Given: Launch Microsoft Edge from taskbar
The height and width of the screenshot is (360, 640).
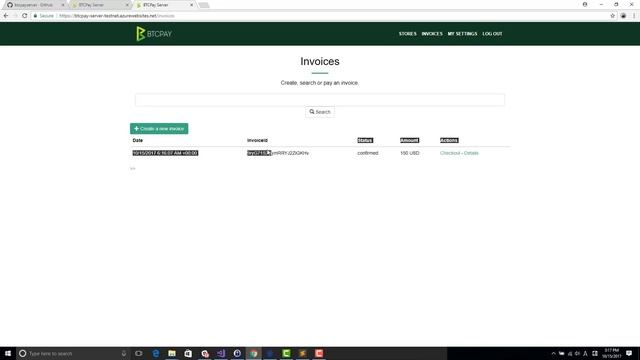Looking at the screenshot, I should 156,353.
